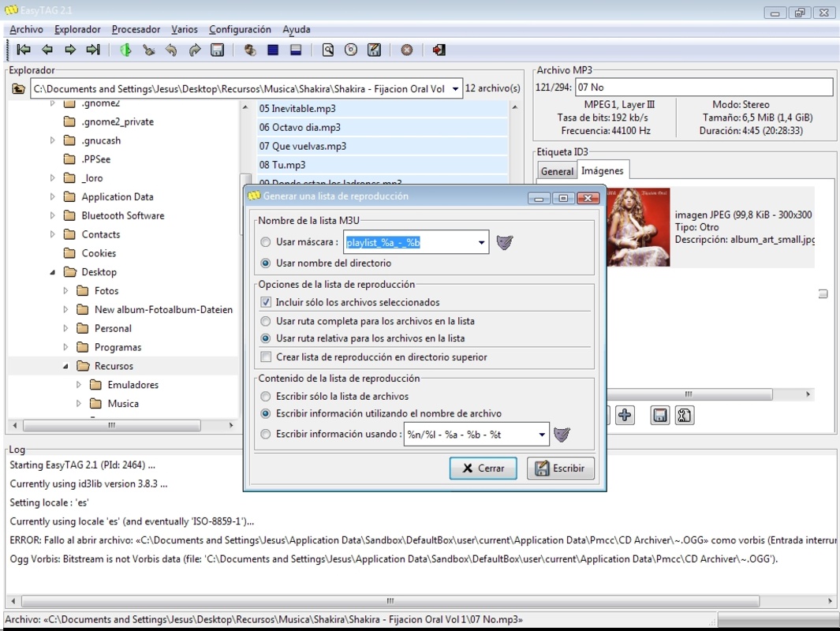The height and width of the screenshot is (631, 840).
Task: Click the add image plus icon
Action: coord(625,415)
